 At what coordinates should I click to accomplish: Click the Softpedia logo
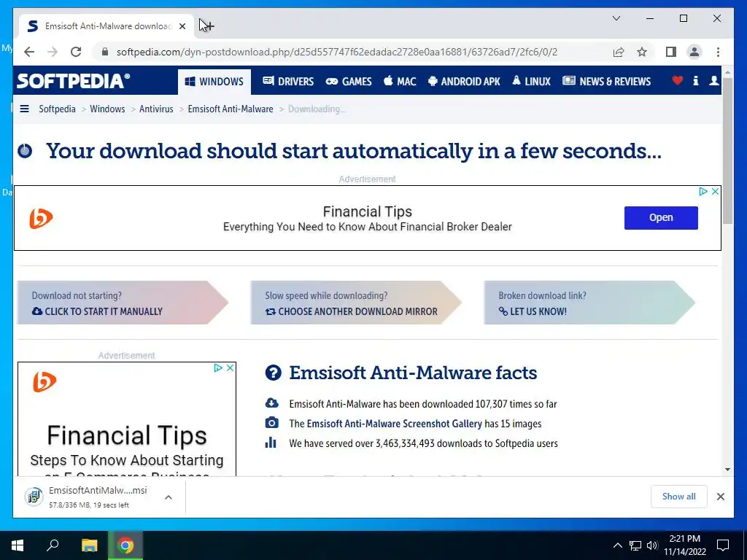point(73,81)
